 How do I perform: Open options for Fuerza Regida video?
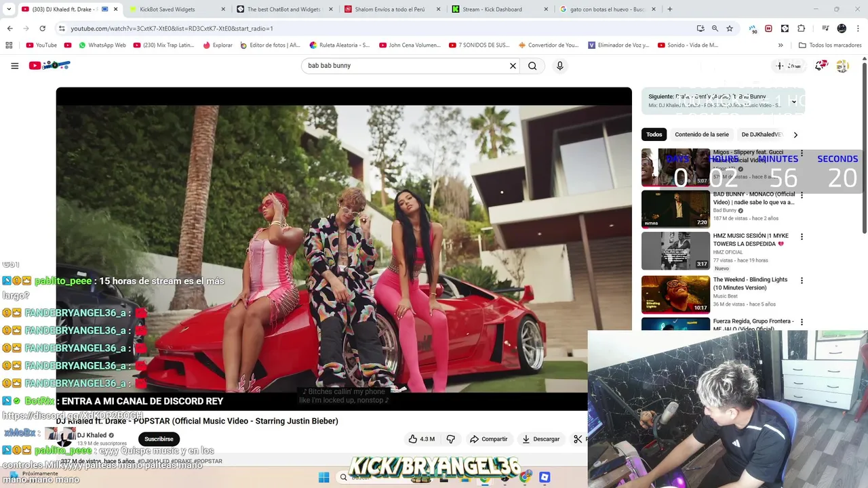click(802, 322)
